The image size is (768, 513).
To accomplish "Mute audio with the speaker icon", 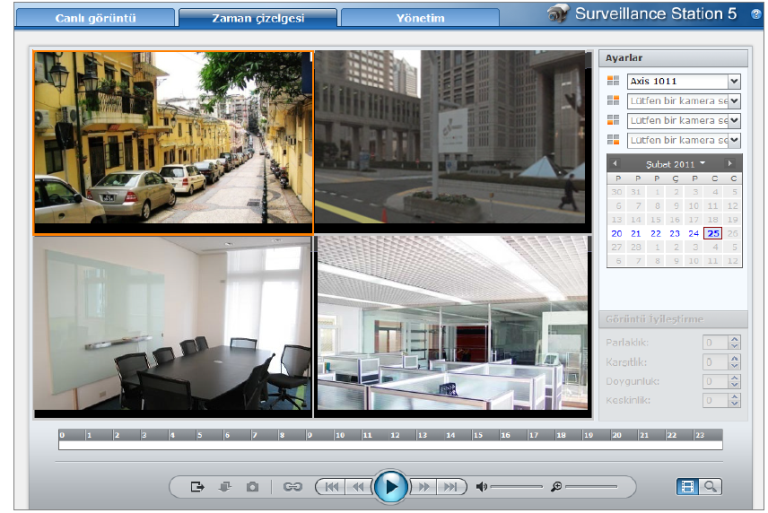I will click(481, 487).
